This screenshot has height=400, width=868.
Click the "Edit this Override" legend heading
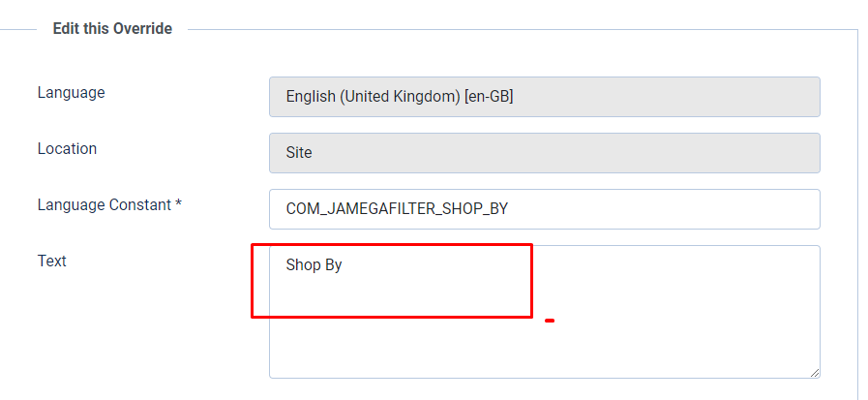pyautogui.click(x=112, y=29)
